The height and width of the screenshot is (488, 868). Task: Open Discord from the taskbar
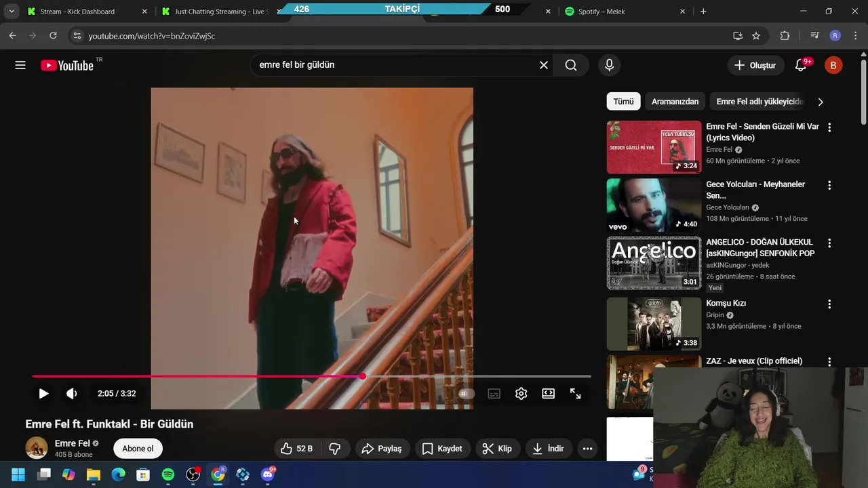pyautogui.click(x=268, y=474)
